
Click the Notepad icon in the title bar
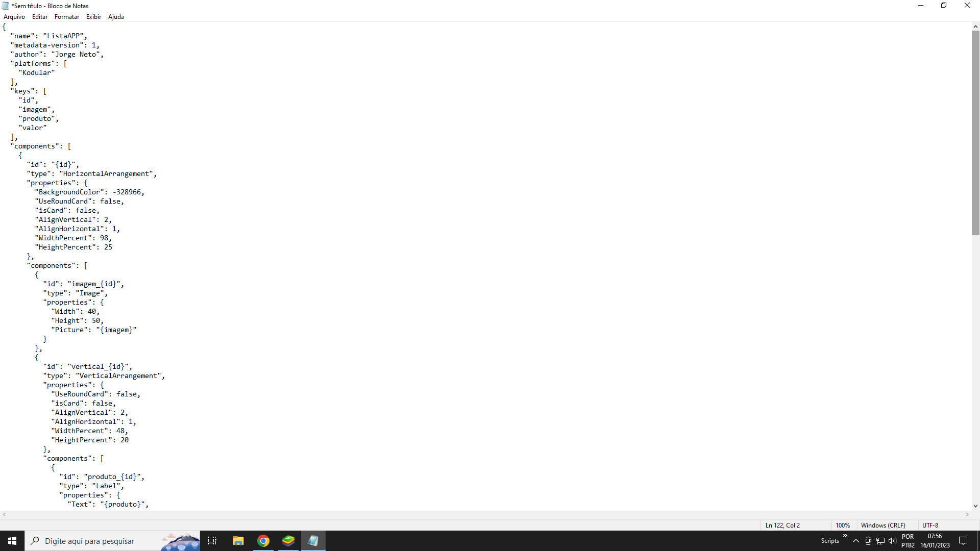[6, 6]
